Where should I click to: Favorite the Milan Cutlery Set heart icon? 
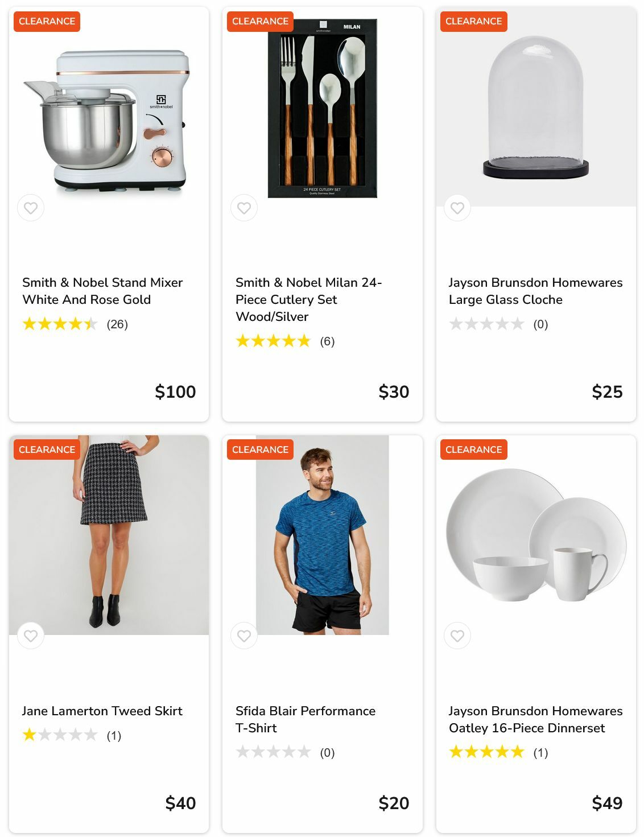tap(244, 208)
